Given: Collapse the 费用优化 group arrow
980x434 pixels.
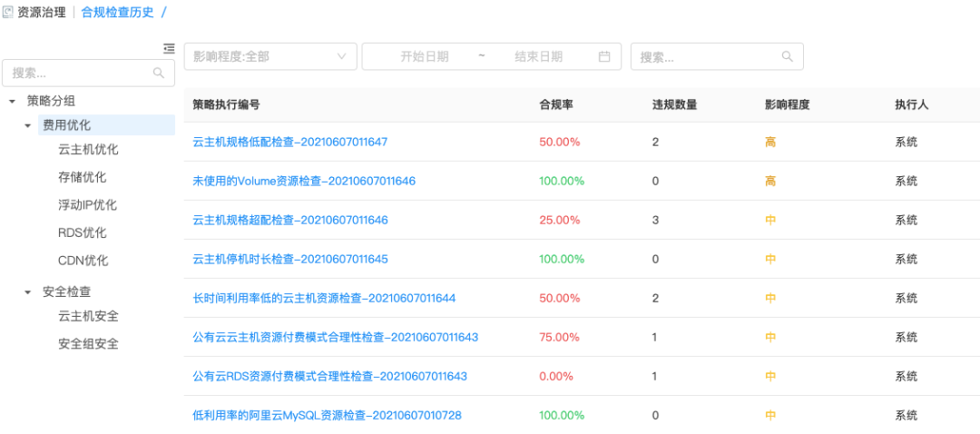Looking at the screenshot, I should click(x=27, y=125).
